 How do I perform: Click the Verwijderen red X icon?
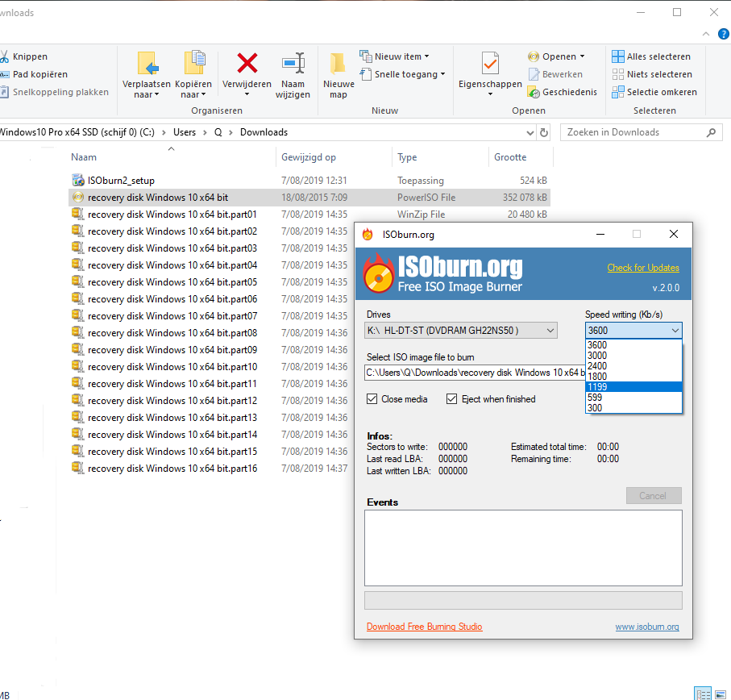pyautogui.click(x=247, y=64)
